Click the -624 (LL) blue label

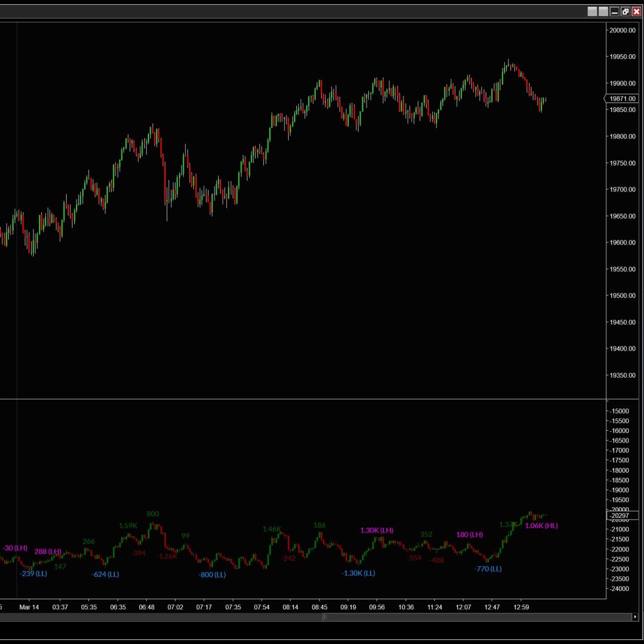105,574
